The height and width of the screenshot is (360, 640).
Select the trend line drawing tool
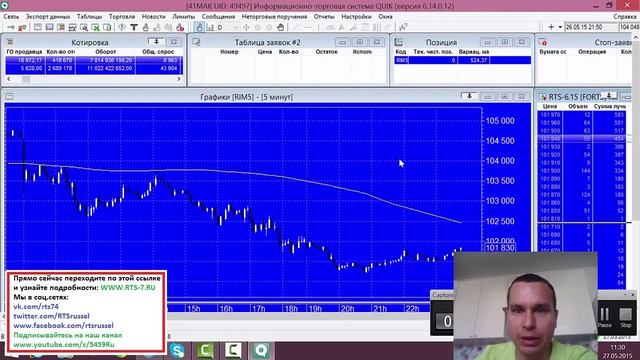[296, 27]
